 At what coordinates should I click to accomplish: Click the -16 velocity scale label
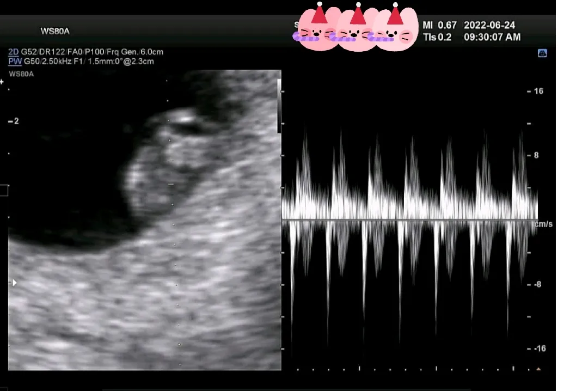click(540, 349)
